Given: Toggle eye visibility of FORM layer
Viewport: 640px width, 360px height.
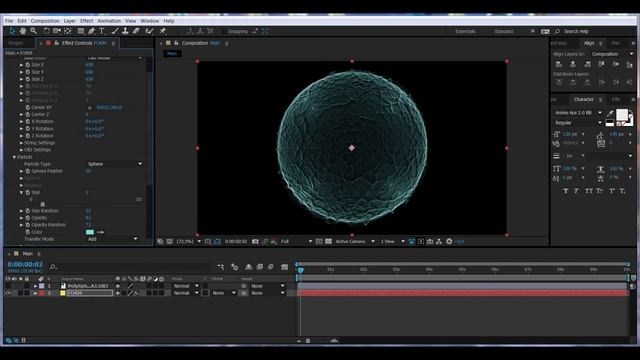Looking at the screenshot, I should (x=8, y=293).
